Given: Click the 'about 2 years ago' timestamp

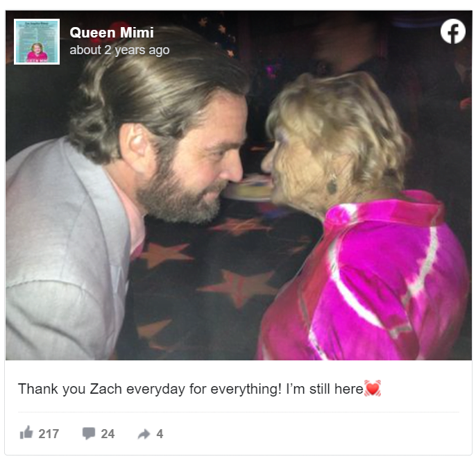Looking at the screenshot, I should (119, 50).
